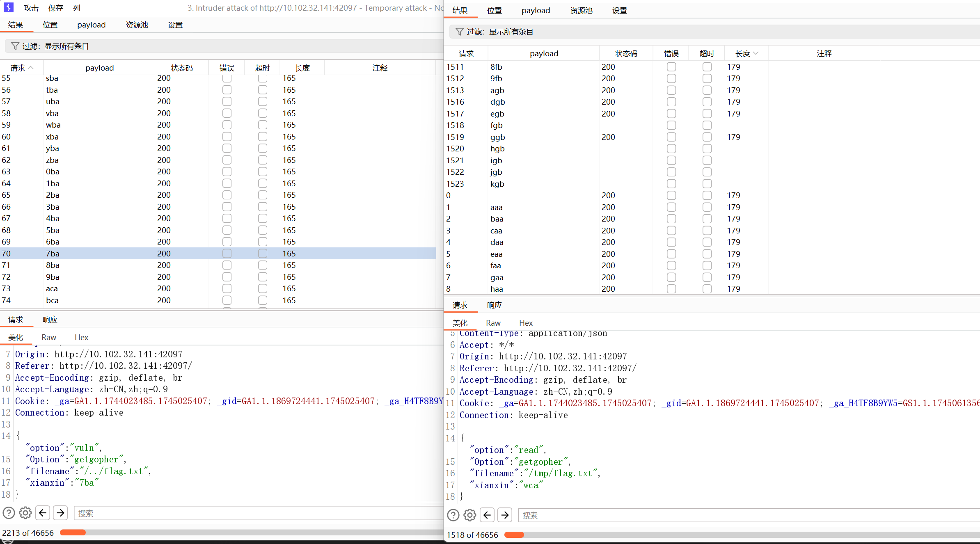Click 请求 column sort arrow in left table

pyautogui.click(x=31, y=68)
